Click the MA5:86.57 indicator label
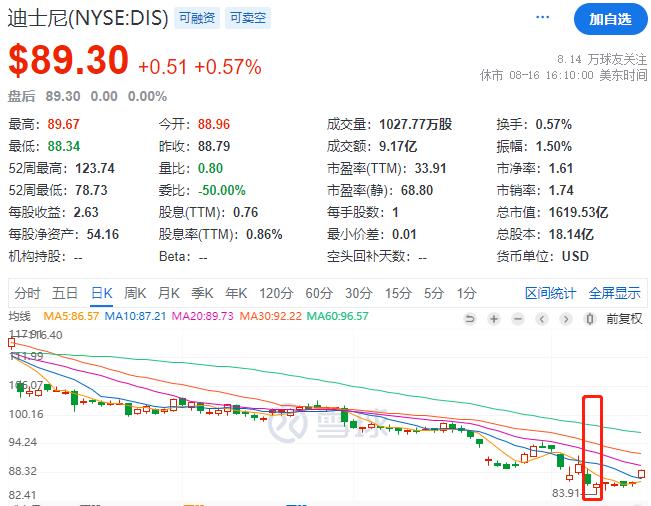Screen dimensions: 651x506 click(71, 316)
